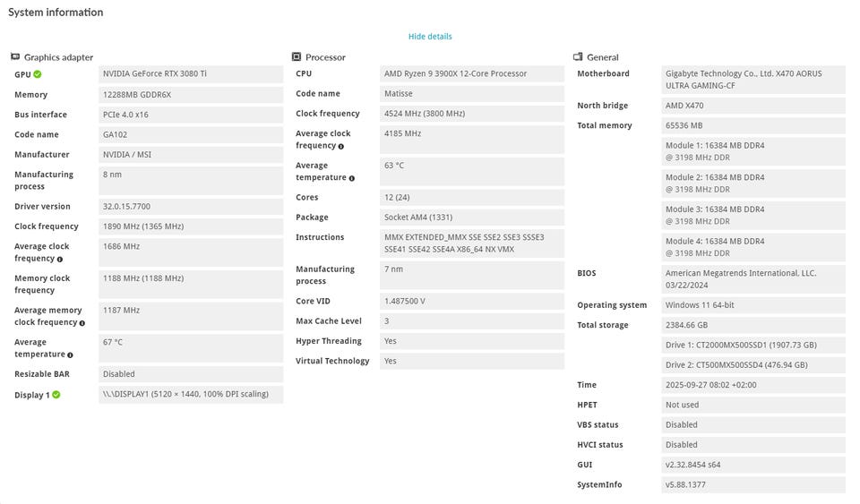Select the 12288MB GDDR6X memory value
Viewport: 860px width, 504px height.
click(x=191, y=94)
